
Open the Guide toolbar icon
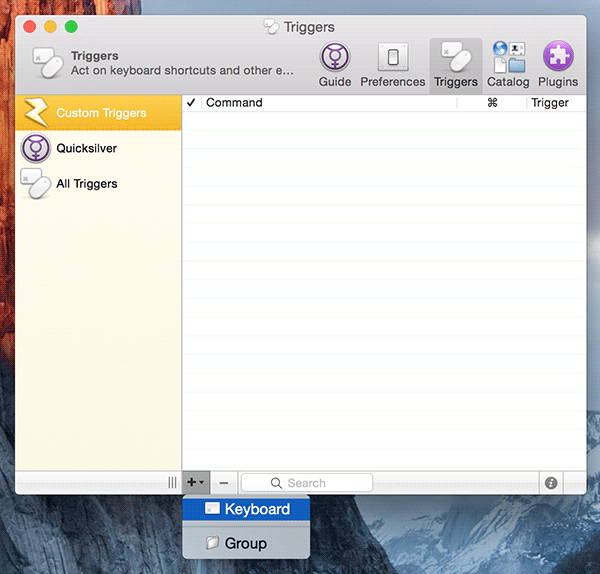335,65
